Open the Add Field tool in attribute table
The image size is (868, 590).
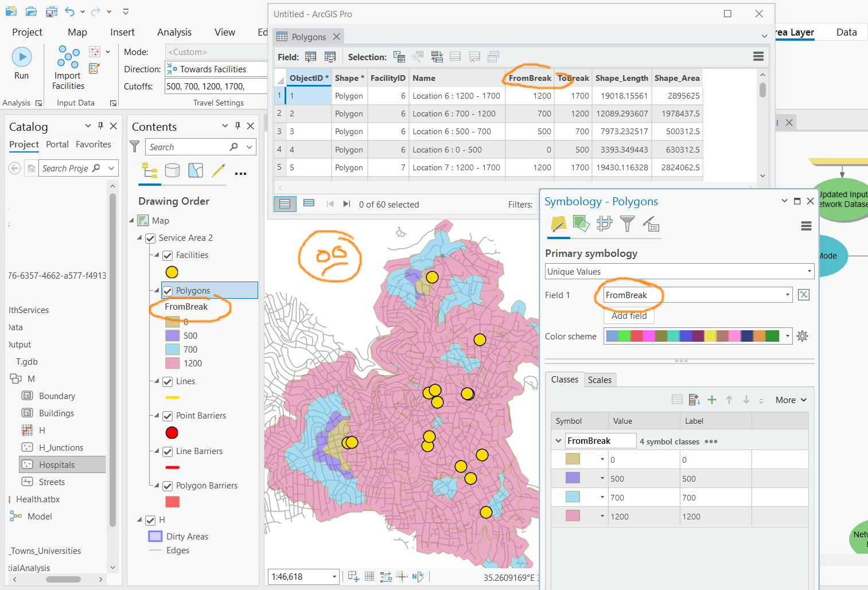pyautogui.click(x=310, y=57)
